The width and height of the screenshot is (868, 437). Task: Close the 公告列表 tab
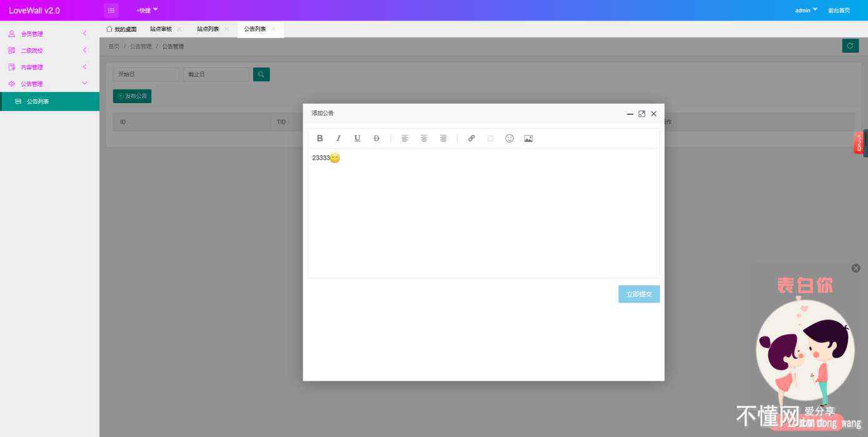click(x=273, y=29)
